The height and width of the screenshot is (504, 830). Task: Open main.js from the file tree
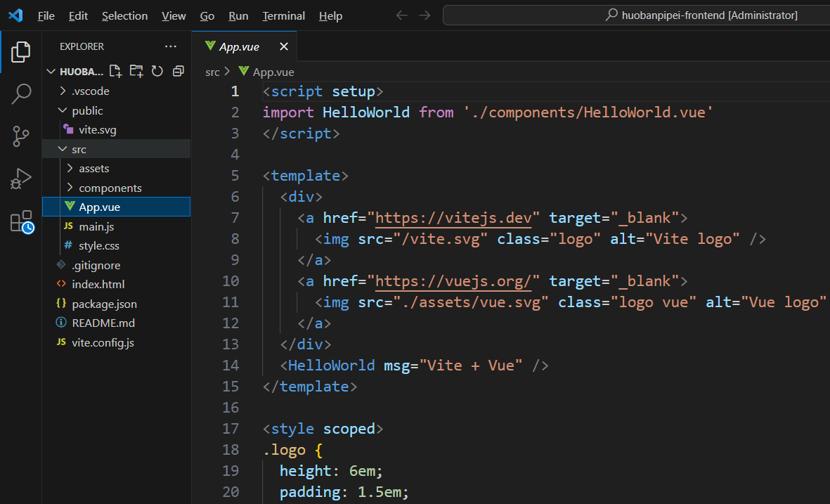pyautogui.click(x=96, y=226)
